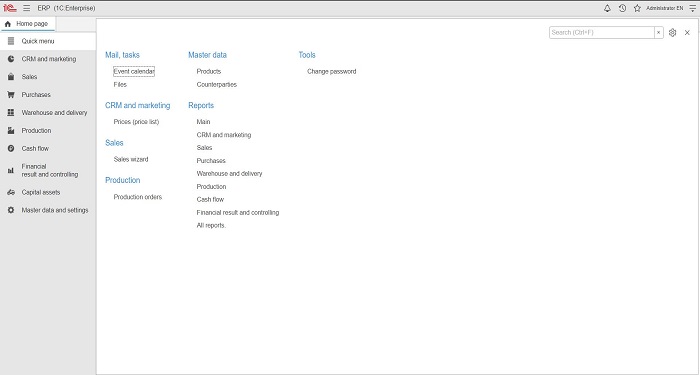Launch Sales wizard link
Screen dimensions: 700x375
[x=131, y=159]
